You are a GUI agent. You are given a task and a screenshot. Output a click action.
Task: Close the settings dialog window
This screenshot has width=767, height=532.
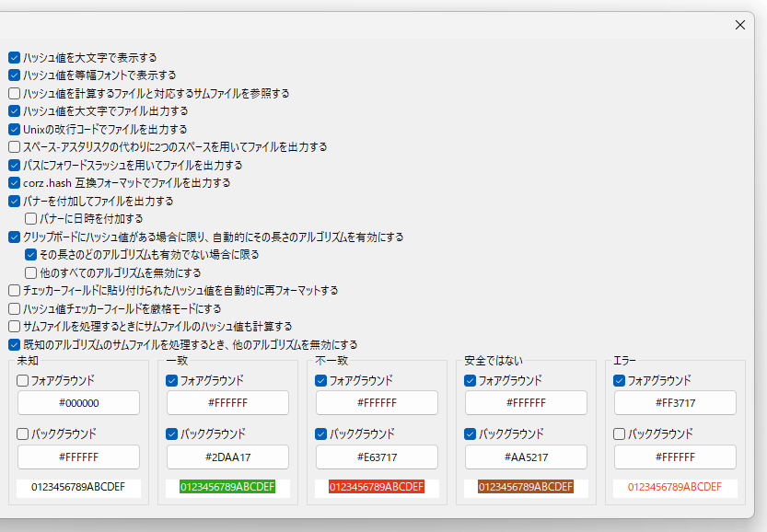[739, 25]
